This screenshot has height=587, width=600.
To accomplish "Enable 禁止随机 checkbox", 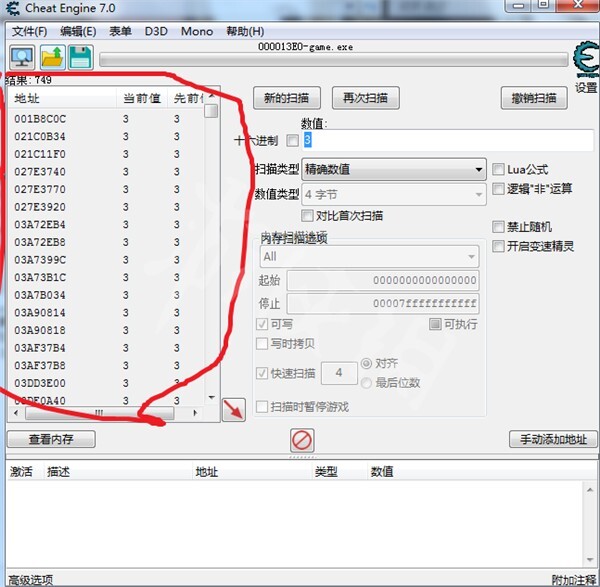I will [x=499, y=227].
